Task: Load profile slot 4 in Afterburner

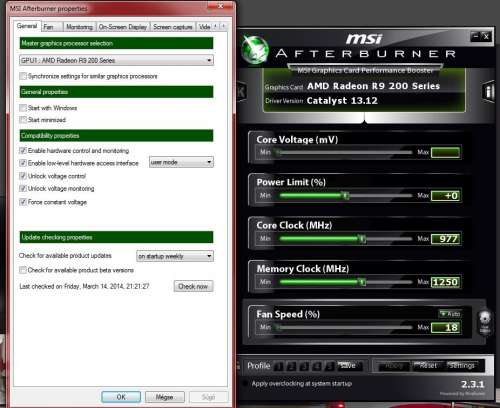Action: pyautogui.click(x=317, y=366)
